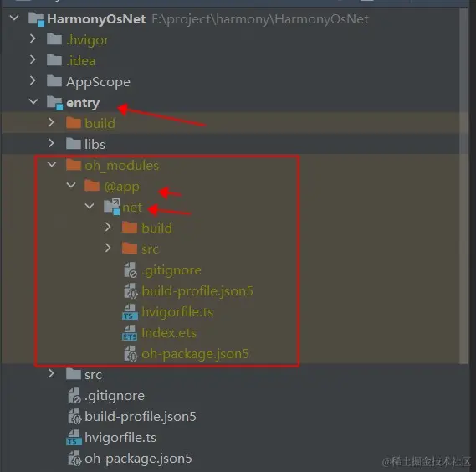Select the Index.ets file
This screenshot has width=476, height=472.
point(169,333)
